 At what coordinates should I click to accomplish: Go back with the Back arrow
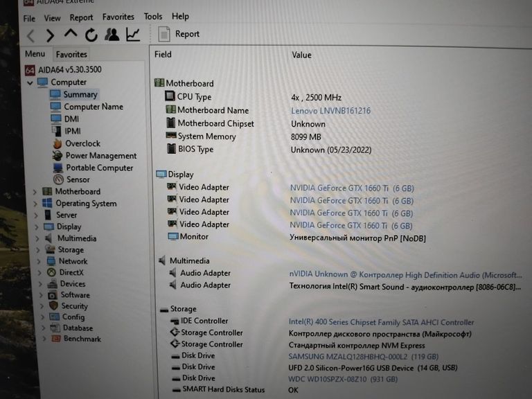(31, 35)
